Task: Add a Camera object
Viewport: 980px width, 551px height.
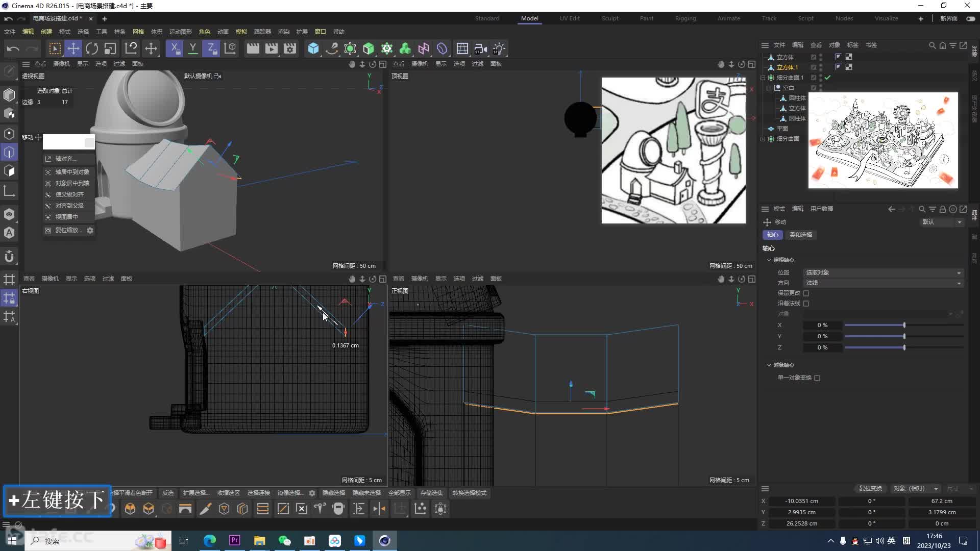Action: coord(481,49)
